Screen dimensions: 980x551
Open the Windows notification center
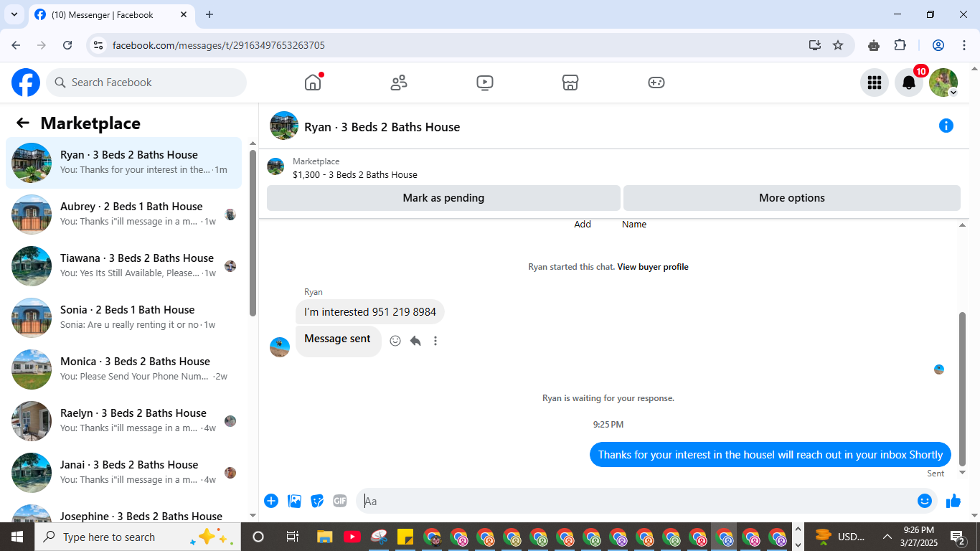pos(958,537)
